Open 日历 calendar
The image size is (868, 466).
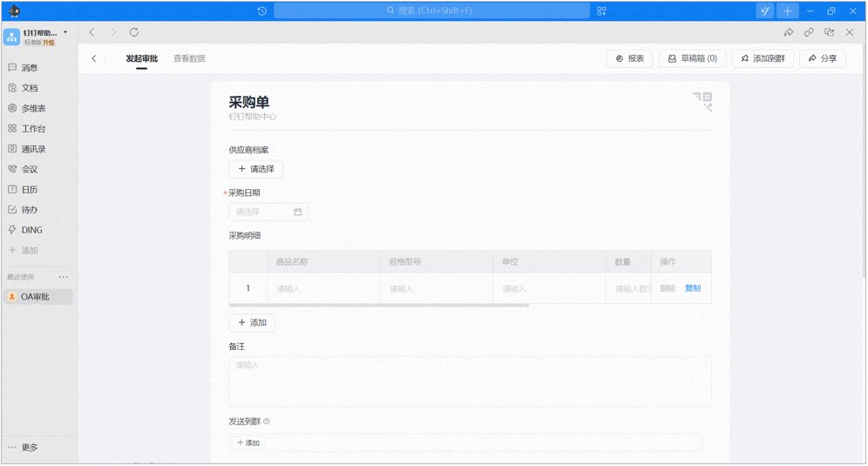click(x=24, y=189)
